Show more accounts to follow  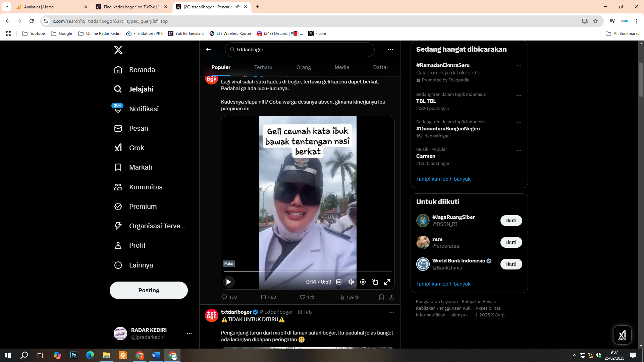(x=443, y=284)
